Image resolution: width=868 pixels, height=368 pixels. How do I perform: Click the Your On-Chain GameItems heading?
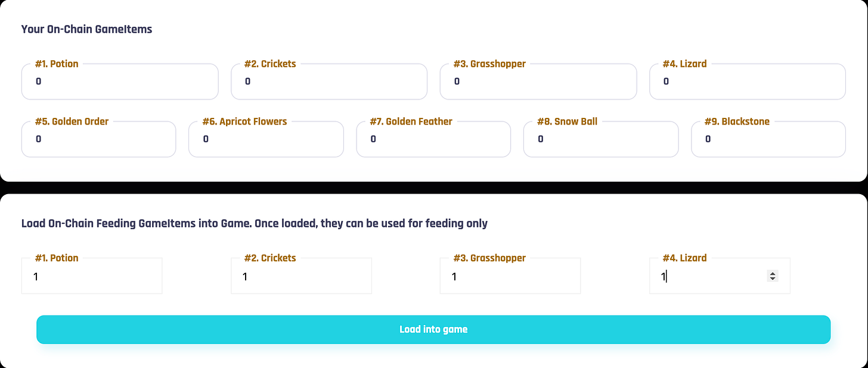tap(86, 29)
